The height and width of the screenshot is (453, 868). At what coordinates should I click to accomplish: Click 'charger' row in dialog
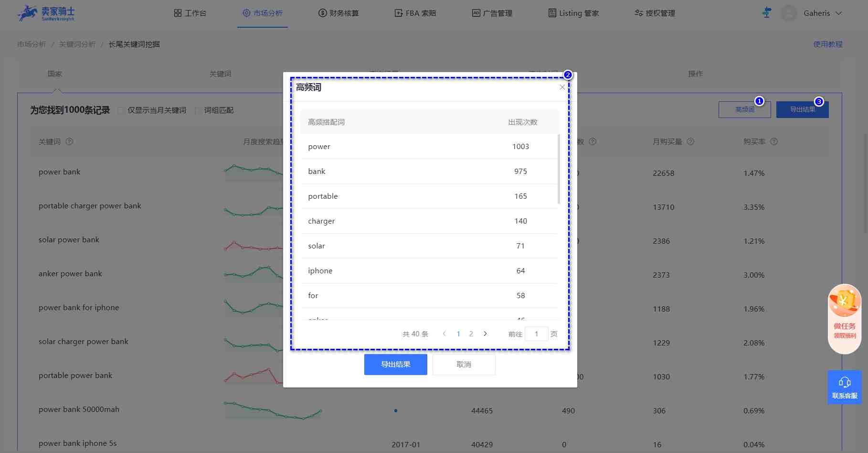429,221
